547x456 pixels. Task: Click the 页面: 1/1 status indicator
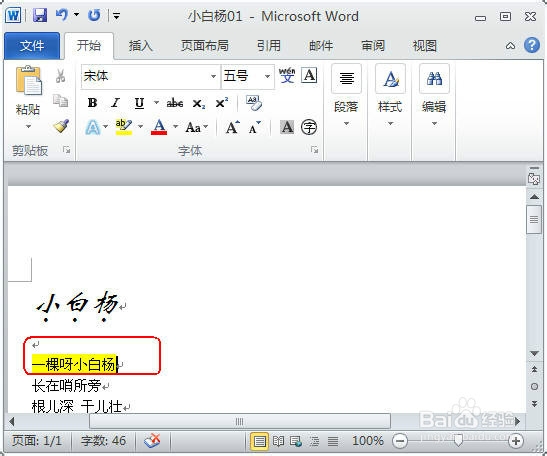coord(37,441)
